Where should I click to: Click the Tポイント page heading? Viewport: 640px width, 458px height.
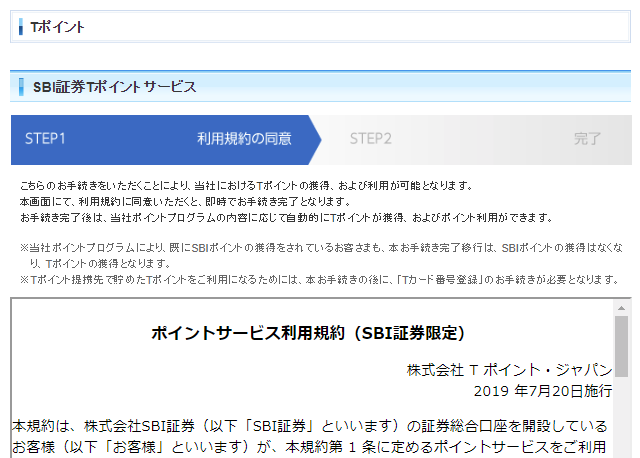[x=57, y=27]
